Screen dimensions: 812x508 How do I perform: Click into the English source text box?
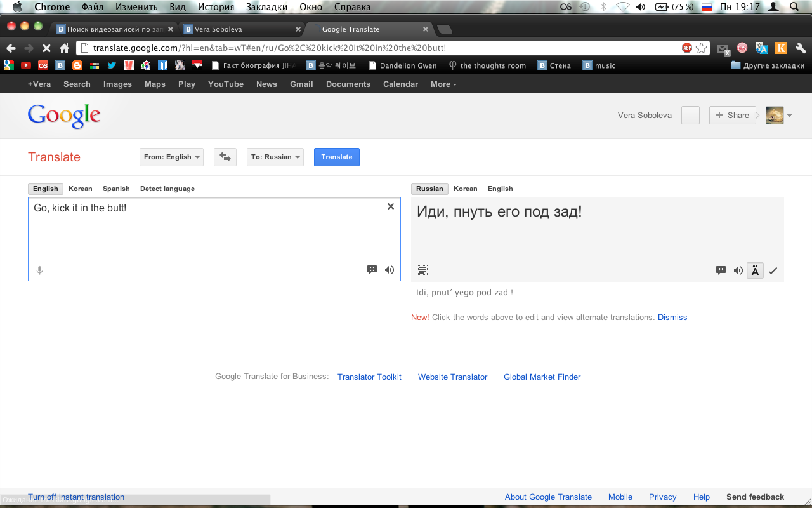(x=214, y=239)
